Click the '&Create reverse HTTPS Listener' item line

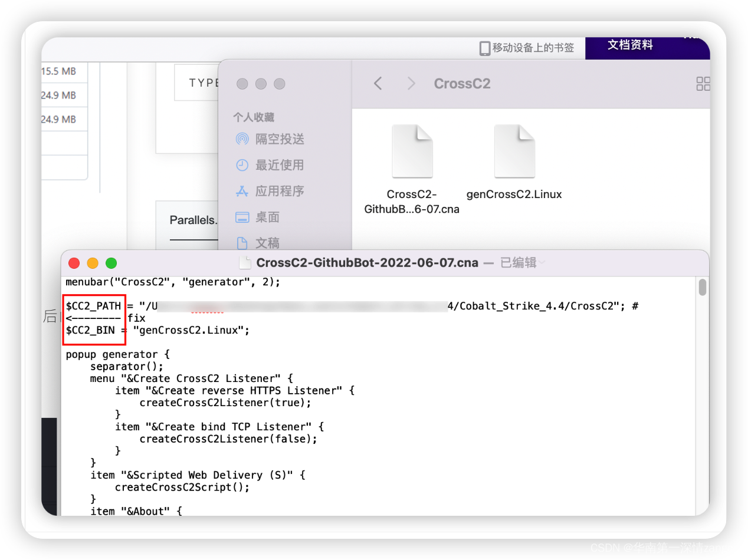point(235,390)
